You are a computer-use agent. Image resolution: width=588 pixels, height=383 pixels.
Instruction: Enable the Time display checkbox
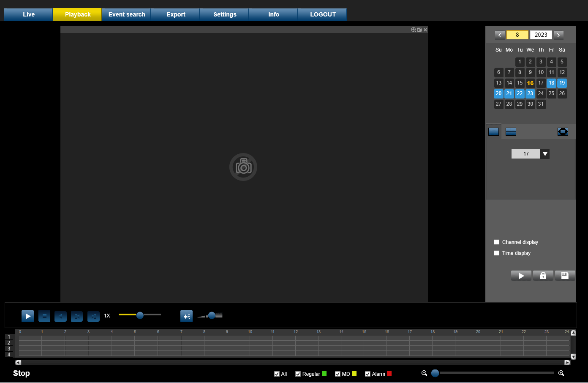pyautogui.click(x=497, y=253)
